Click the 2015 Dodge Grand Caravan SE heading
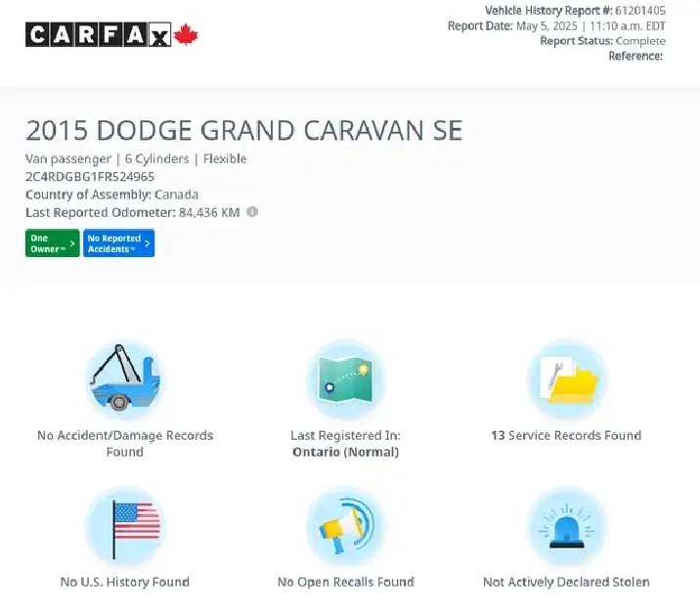Image resolution: width=700 pixels, height=609 pixels. (x=243, y=130)
